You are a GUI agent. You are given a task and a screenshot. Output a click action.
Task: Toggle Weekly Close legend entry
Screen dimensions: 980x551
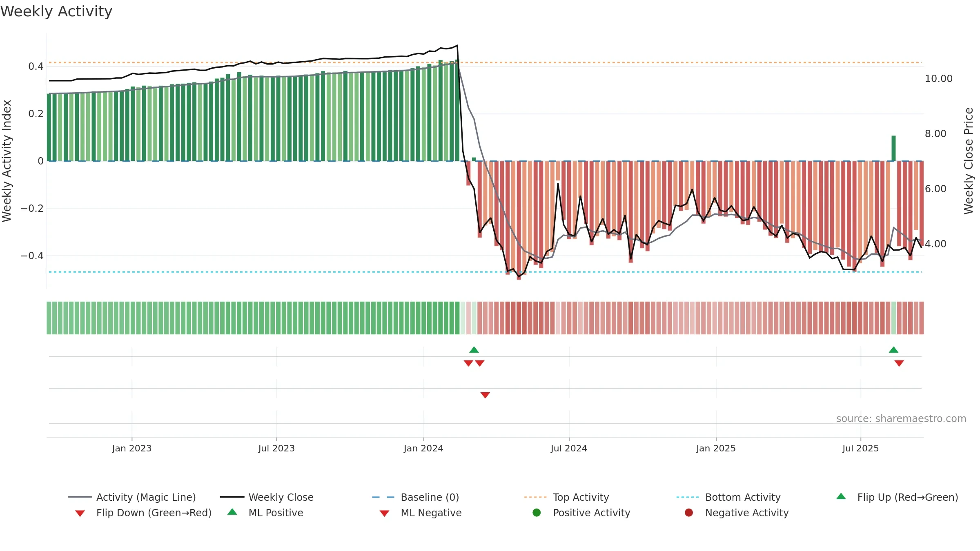pyautogui.click(x=267, y=497)
